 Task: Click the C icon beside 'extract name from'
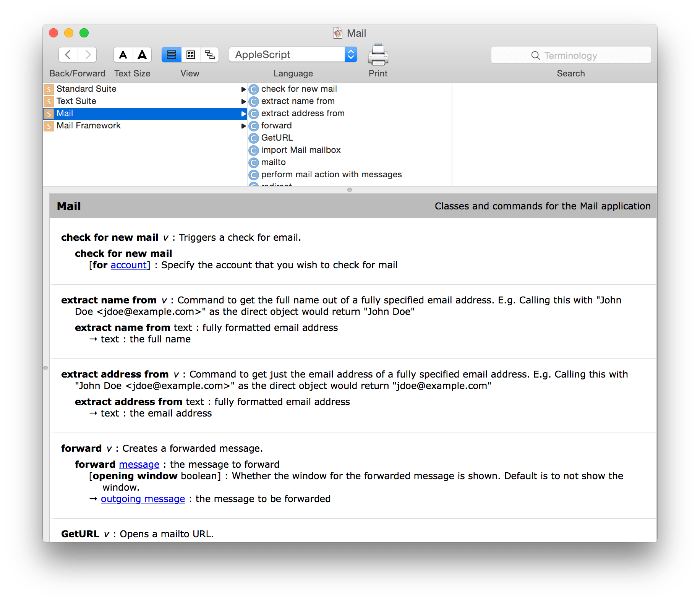click(x=254, y=102)
